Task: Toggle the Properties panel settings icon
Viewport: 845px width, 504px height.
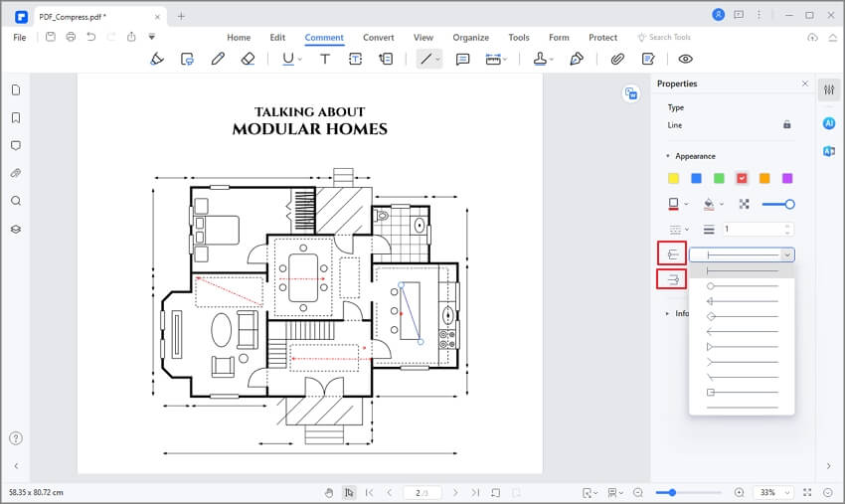Action: (829, 89)
